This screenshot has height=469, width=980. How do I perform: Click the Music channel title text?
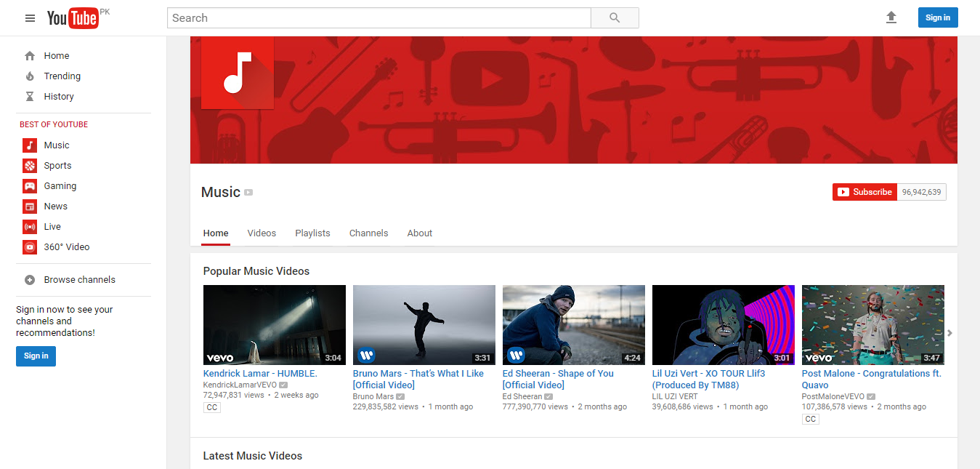click(x=221, y=192)
